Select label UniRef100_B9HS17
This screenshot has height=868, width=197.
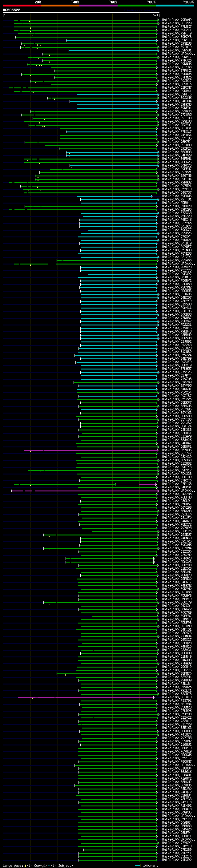(176, 470)
